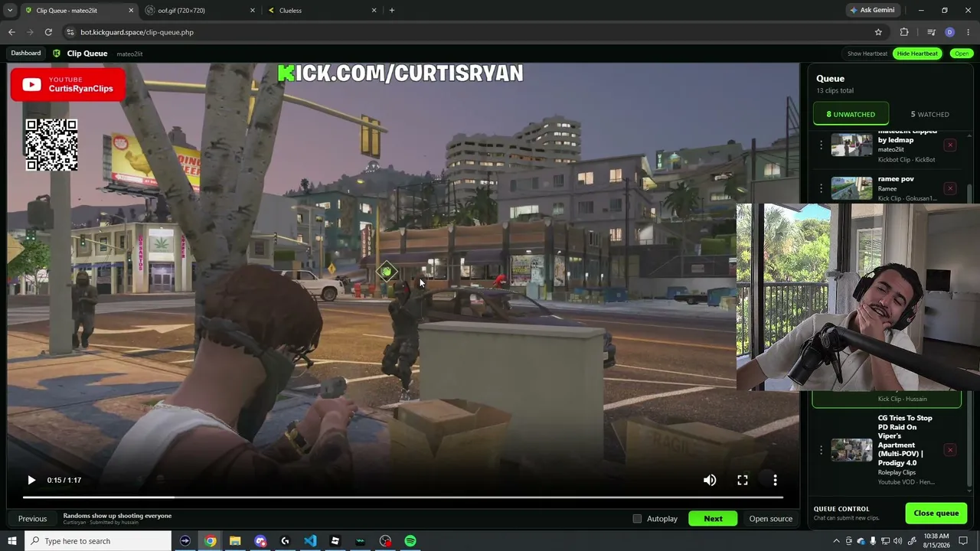Enter fullscreen for the clip video
Image resolution: width=980 pixels, height=551 pixels.
point(743,480)
